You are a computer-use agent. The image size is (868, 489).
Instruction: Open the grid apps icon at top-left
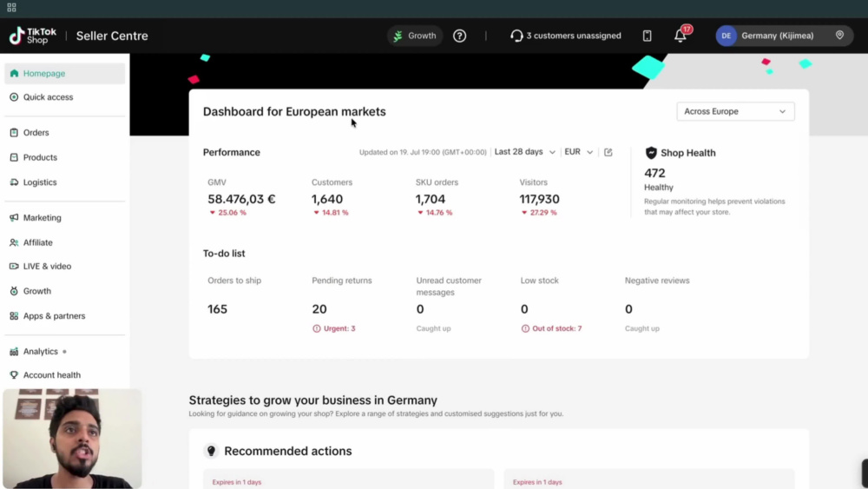point(11,8)
